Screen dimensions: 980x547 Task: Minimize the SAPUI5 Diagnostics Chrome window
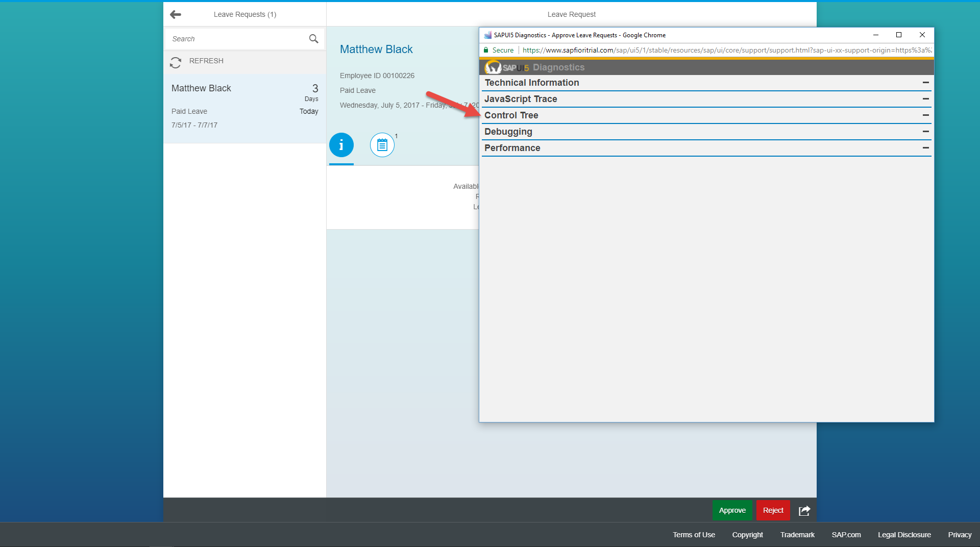click(x=876, y=35)
